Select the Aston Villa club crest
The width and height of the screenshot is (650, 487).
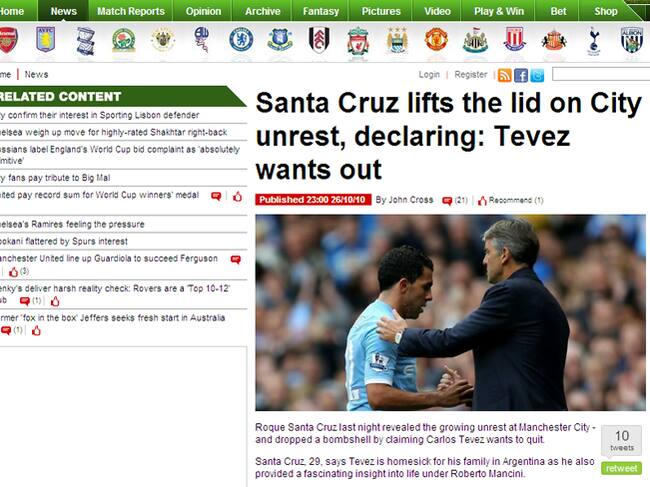point(46,39)
